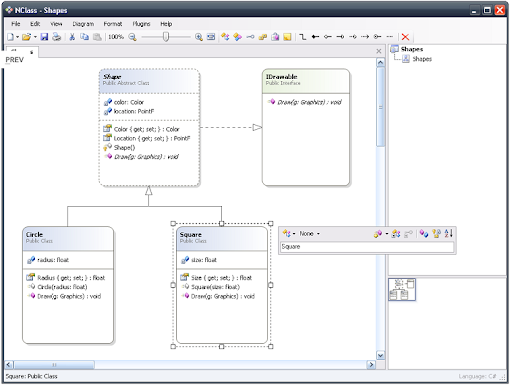The width and height of the screenshot is (512, 387).
Task: Select the Circle class header
Action: 68,239
